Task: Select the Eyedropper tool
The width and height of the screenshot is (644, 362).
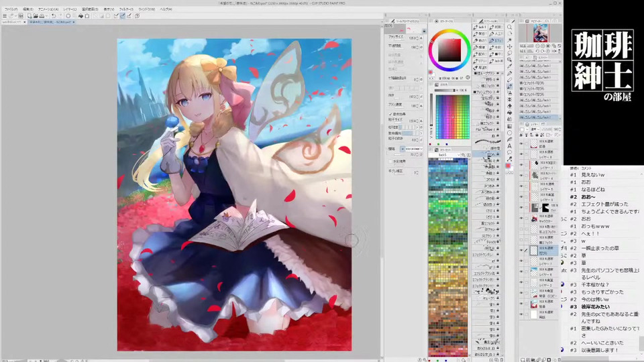Action: (509, 66)
